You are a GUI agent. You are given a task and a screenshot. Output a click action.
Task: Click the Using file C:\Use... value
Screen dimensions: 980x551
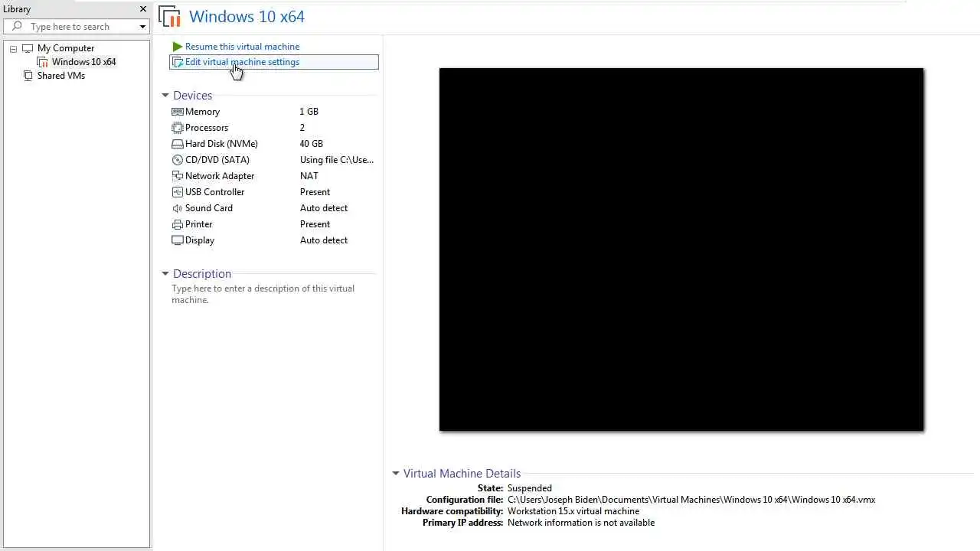pyautogui.click(x=337, y=160)
